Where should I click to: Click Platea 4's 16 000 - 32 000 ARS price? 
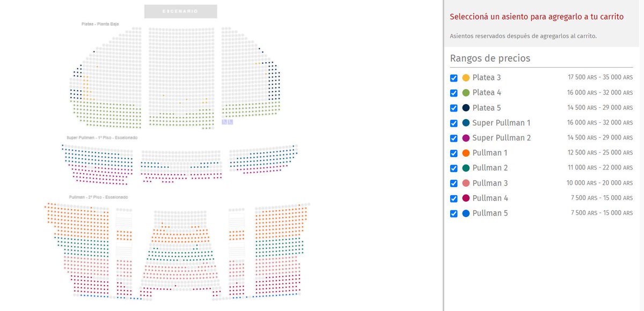[x=601, y=93]
